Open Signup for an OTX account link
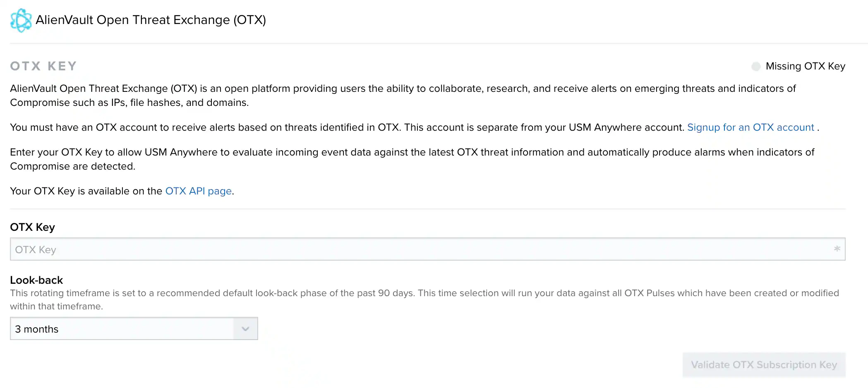 click(x=751, y=127)
